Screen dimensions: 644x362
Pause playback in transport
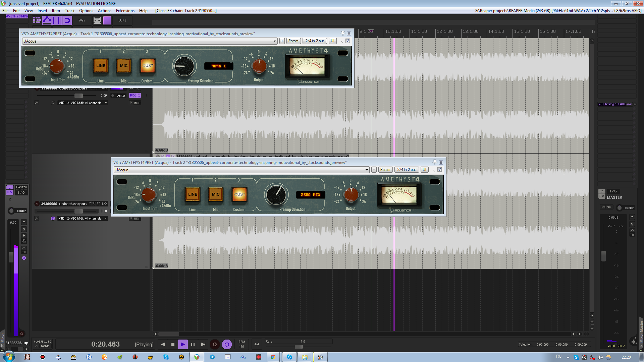(193, 344)
